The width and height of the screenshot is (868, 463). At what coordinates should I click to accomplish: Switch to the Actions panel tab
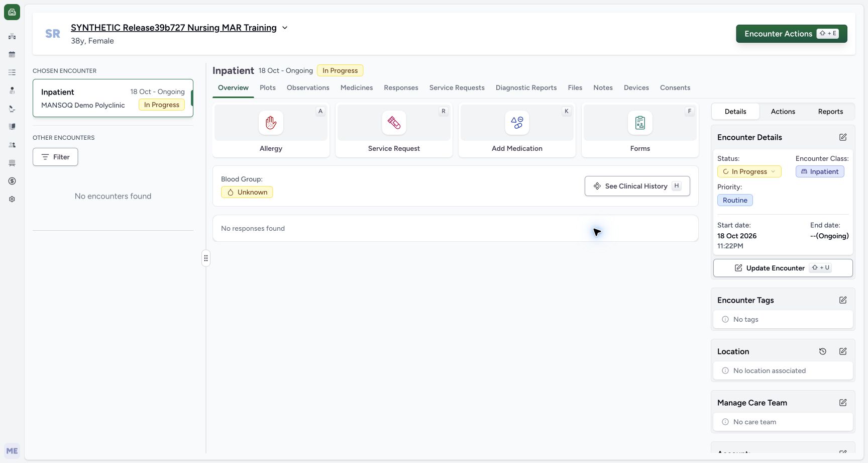click(x=783, y=112)
